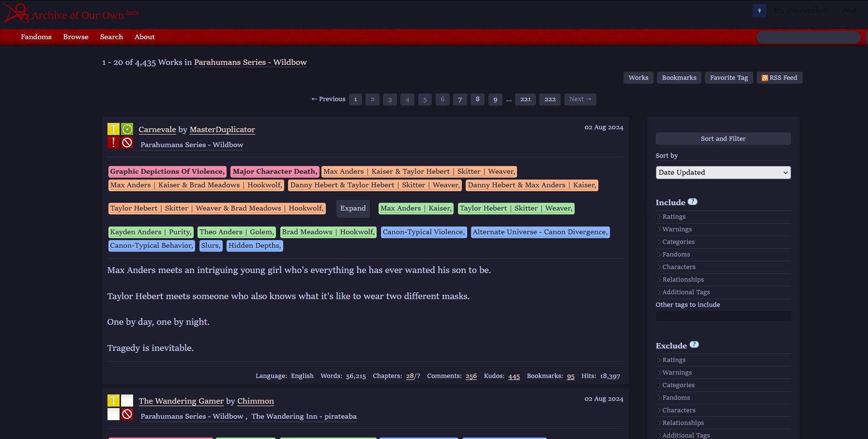Viewport: 868px width, 439px height.
Task: Jump to last page 222
Action: [550, 99]
